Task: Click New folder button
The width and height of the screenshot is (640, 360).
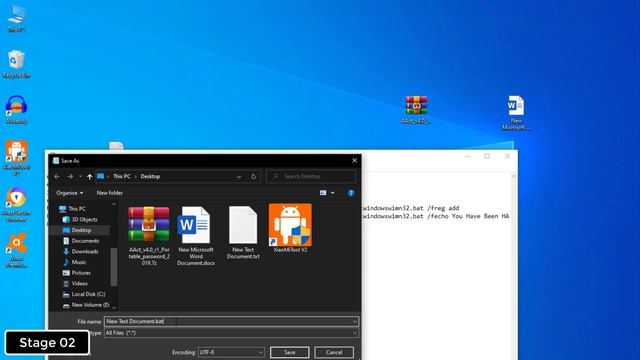Action: pos(110,193)
